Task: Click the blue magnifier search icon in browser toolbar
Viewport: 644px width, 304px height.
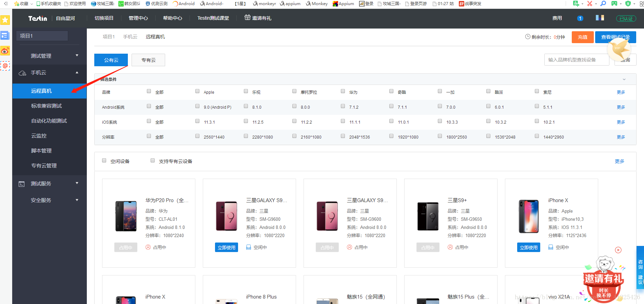Action: pos(603,3)
